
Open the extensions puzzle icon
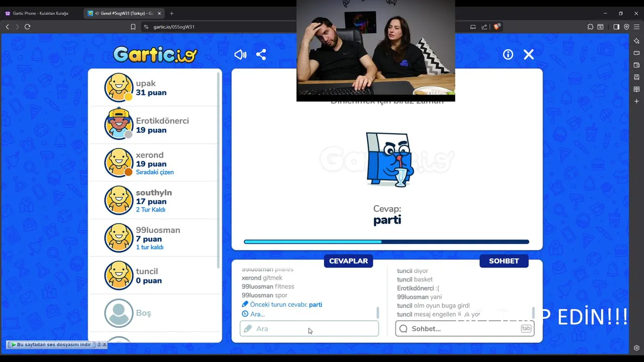point(590,27)
